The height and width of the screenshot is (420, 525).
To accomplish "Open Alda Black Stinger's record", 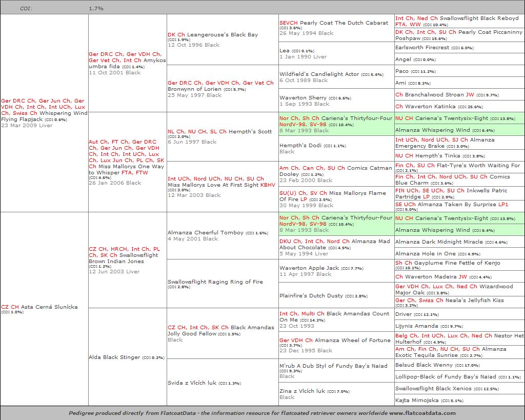I will (x=114, y=357).
